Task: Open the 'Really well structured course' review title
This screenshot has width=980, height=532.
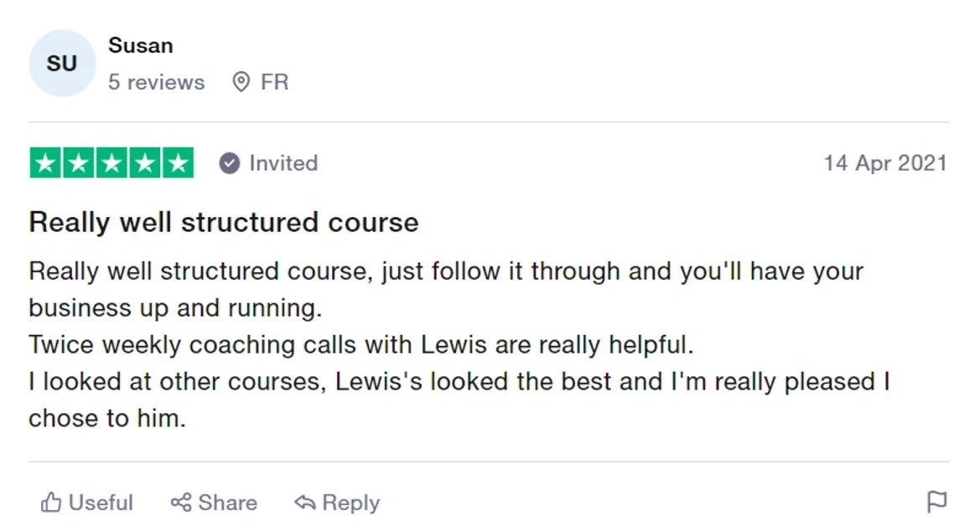Action: [223, 223]
